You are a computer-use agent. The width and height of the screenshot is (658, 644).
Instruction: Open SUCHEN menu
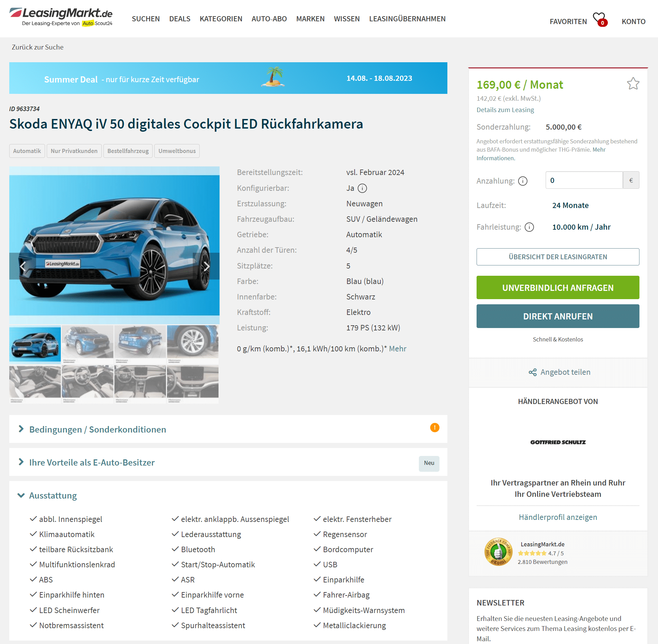point(146,19)
